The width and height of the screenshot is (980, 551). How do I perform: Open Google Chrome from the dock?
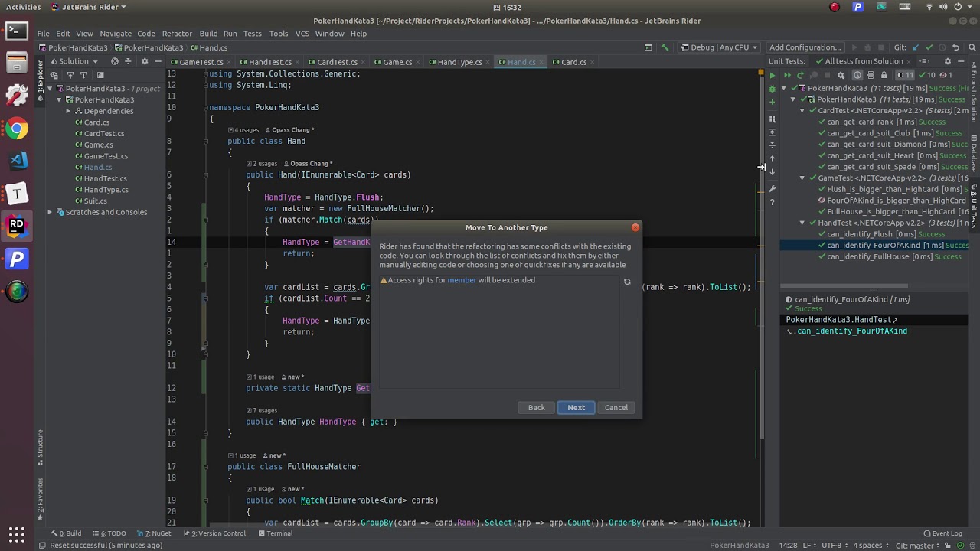click(17, 129)
